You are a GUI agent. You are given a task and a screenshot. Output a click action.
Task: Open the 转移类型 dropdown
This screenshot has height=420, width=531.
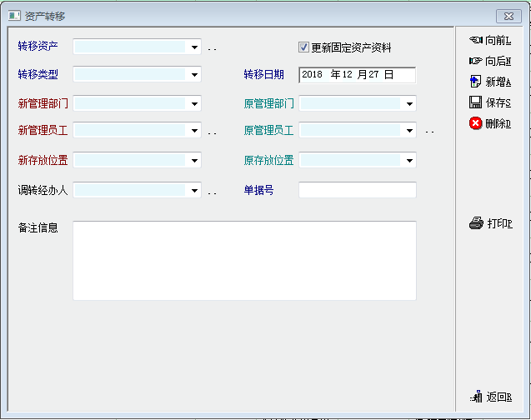(x=194, y=75)
